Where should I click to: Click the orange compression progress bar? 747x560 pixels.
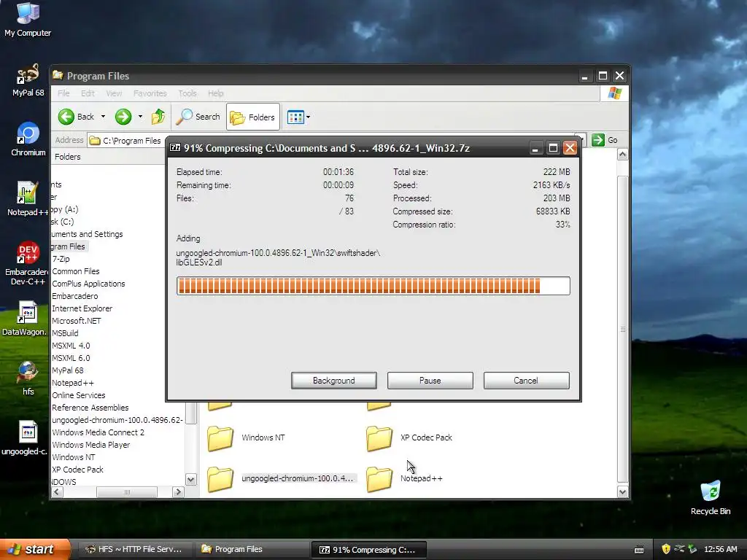click(373, 286)
